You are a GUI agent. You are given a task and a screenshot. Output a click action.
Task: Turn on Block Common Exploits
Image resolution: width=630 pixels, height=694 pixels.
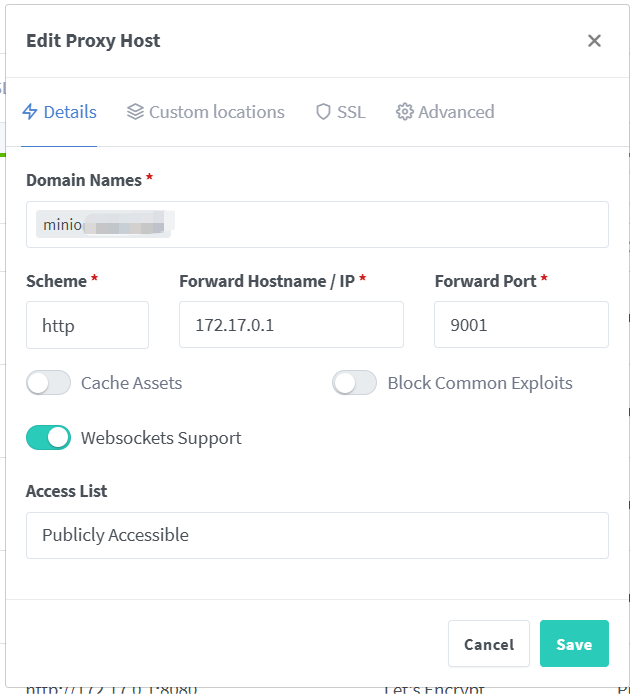click(355, 383)
